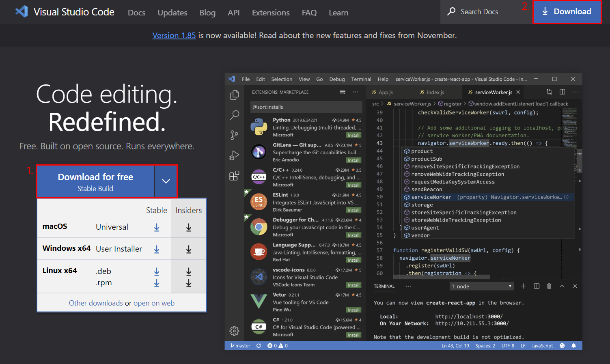Open the Source Control icon in activity bar
Screen dimensions: 610x364
[x=235, y=135]
